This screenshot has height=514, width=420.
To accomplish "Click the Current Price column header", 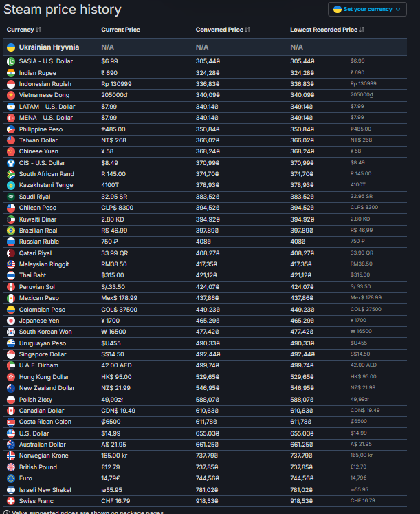I will click(x=120, y=30).
